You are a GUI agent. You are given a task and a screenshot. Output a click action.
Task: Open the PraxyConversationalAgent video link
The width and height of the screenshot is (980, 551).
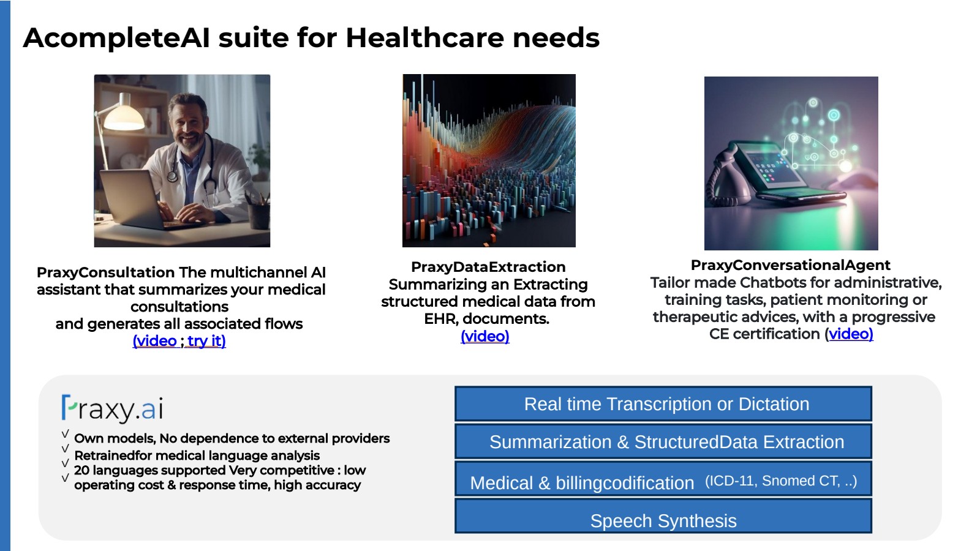pos(851,334)
